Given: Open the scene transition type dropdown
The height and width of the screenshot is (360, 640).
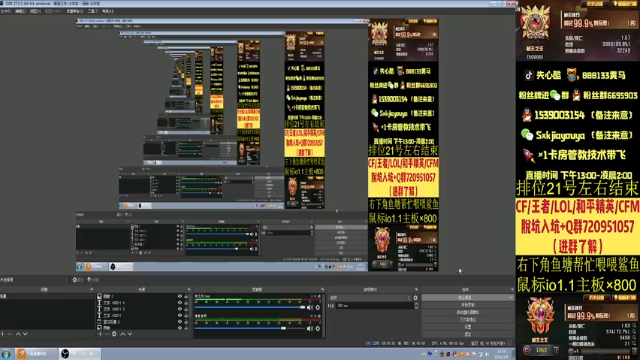Looking at the screenshot, I should click(x=370, y=298).
